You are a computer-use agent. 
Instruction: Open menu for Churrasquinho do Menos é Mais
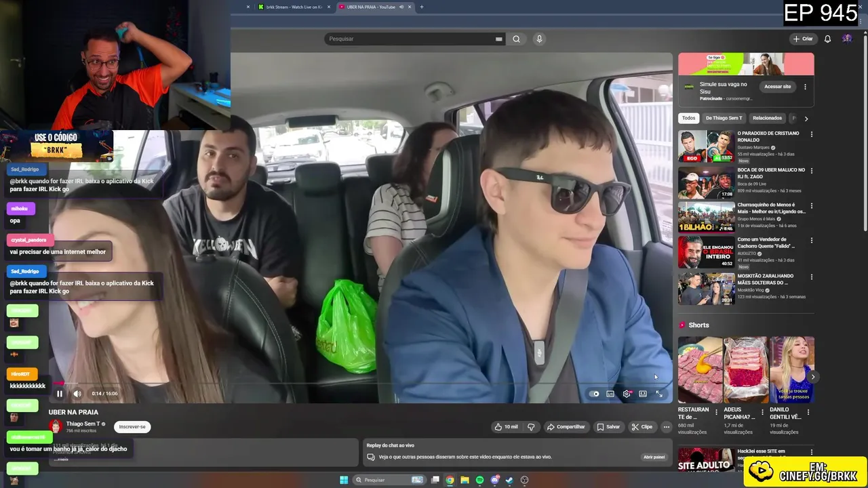point(811,205)
